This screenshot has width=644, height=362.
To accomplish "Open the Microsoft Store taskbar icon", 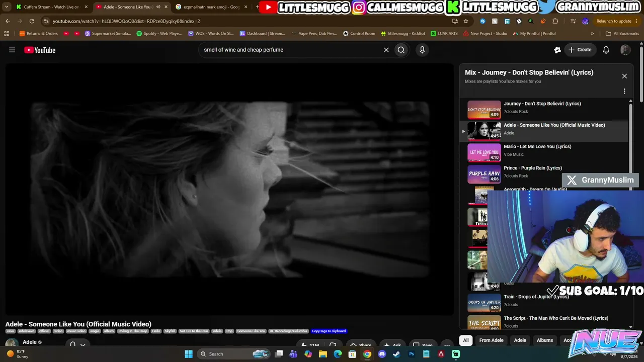I will click(x=352, y=354).
